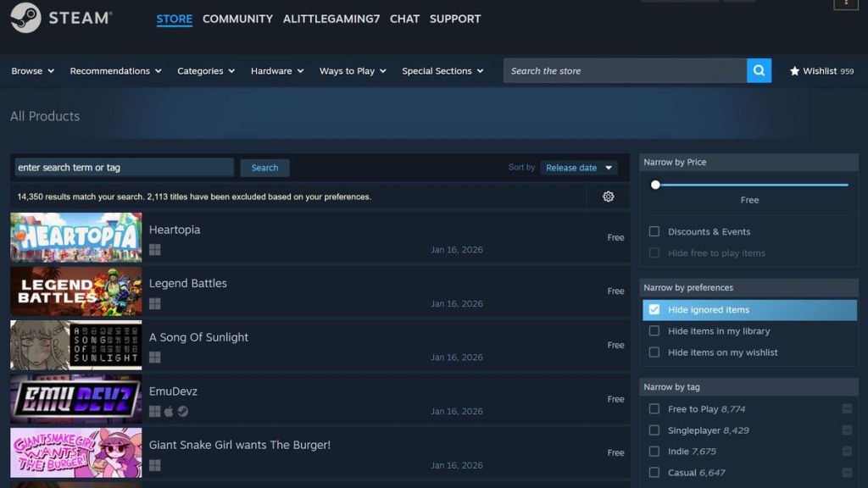Expand the Categories menu
868x488 pixels.
pyautogui.click(x=205, y=71)
